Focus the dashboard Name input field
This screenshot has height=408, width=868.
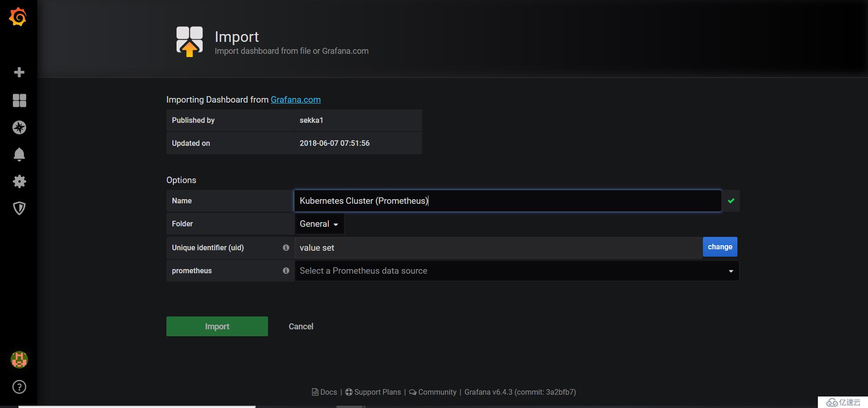pyautogui.click(x=508, y=201)
